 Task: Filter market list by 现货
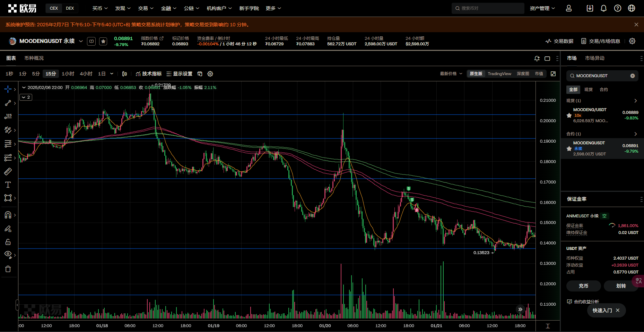pos(589,90)
